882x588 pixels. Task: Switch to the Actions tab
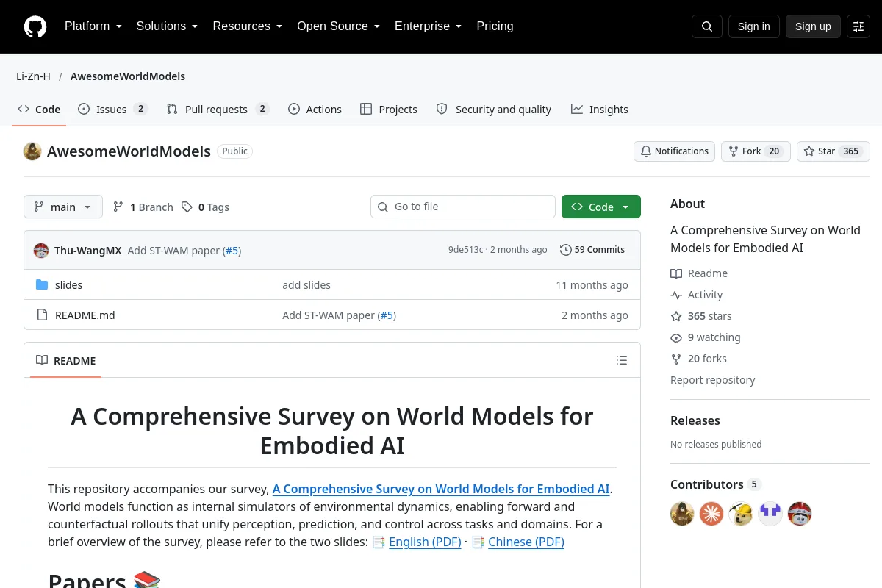315,110
